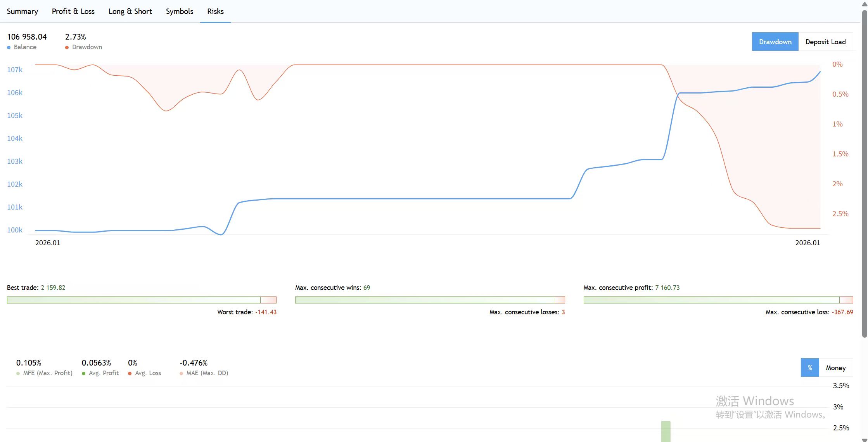Viewport: 868px width, 442px height.
Task: Click the MAE (Max. DD) legend dot
Action: [x=182, y=373]
